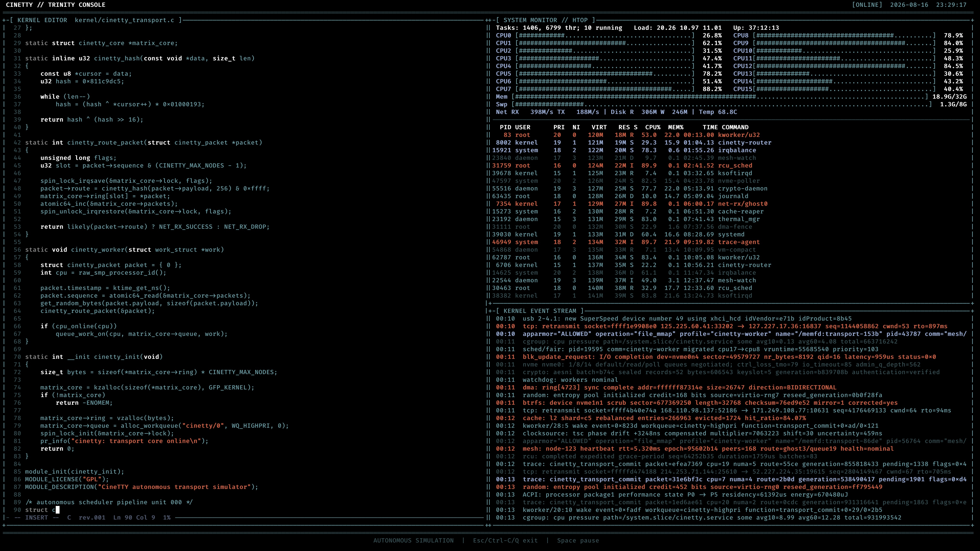
Task: Click the mesh: node-123 heartbeat event
Action: [695, 449]
